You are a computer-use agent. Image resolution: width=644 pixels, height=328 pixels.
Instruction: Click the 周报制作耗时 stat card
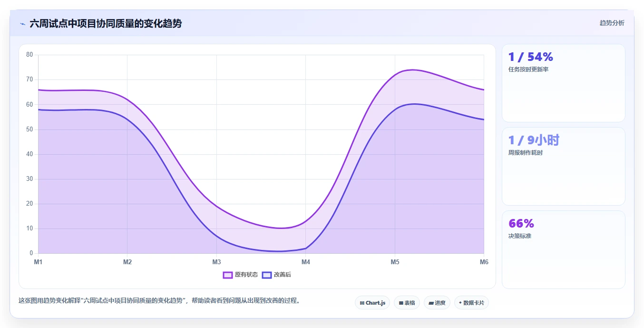tap(564, 166)
